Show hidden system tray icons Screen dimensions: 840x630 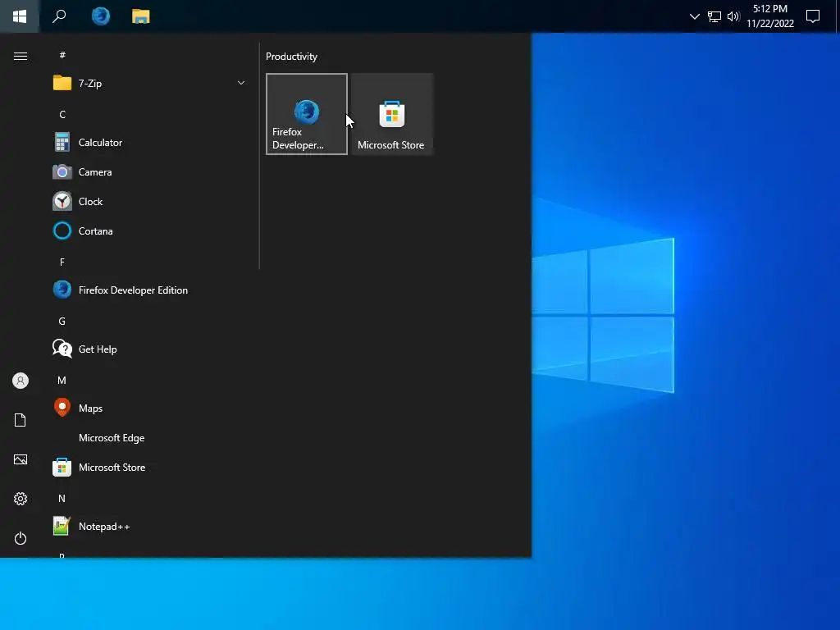click(694, 16)
